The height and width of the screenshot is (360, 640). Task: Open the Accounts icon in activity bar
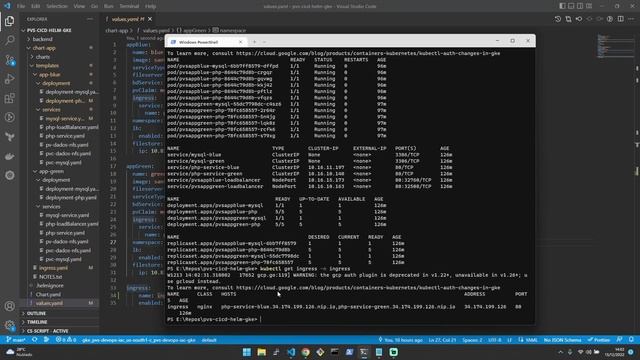click(x=9, y=306)
